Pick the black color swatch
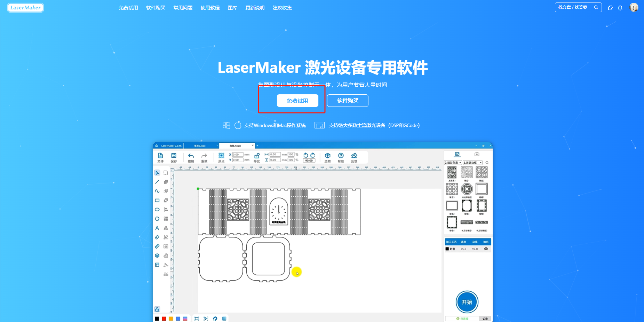This screenshot has width=644, height=322. click(157, 319)
